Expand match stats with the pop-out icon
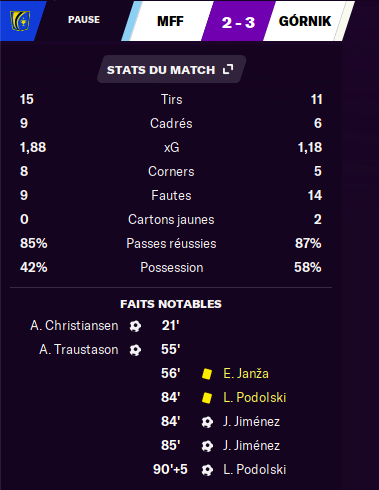The width and height of the screenshot is (379, 490). pos(228,69)
